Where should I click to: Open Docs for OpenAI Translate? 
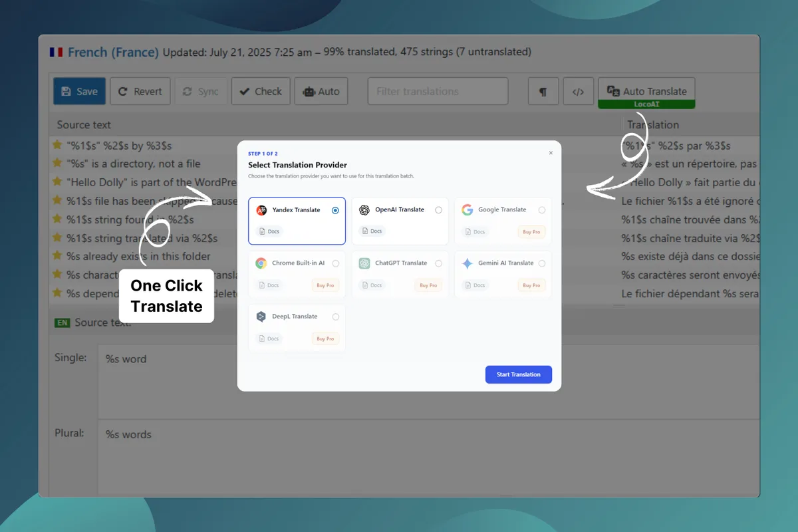click(372, 231)
